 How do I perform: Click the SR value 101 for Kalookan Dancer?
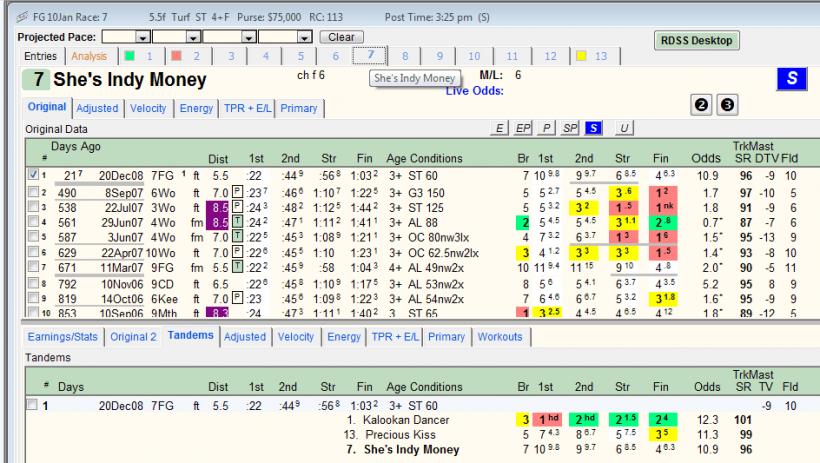(743, 420)
